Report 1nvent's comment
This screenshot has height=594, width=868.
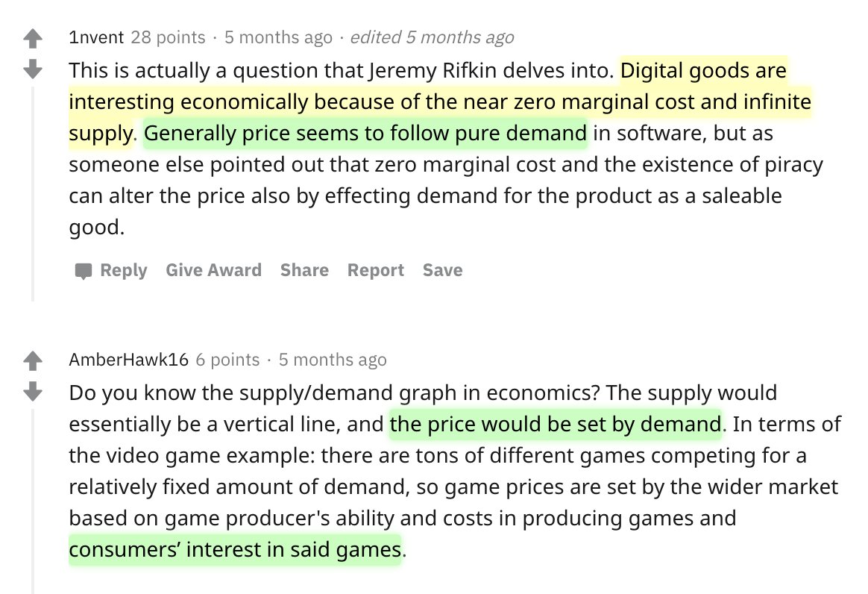coord(375,270)
